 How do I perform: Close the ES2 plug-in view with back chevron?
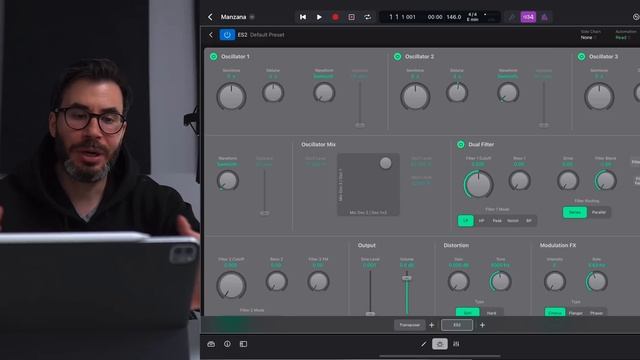(x=211, y=35)
